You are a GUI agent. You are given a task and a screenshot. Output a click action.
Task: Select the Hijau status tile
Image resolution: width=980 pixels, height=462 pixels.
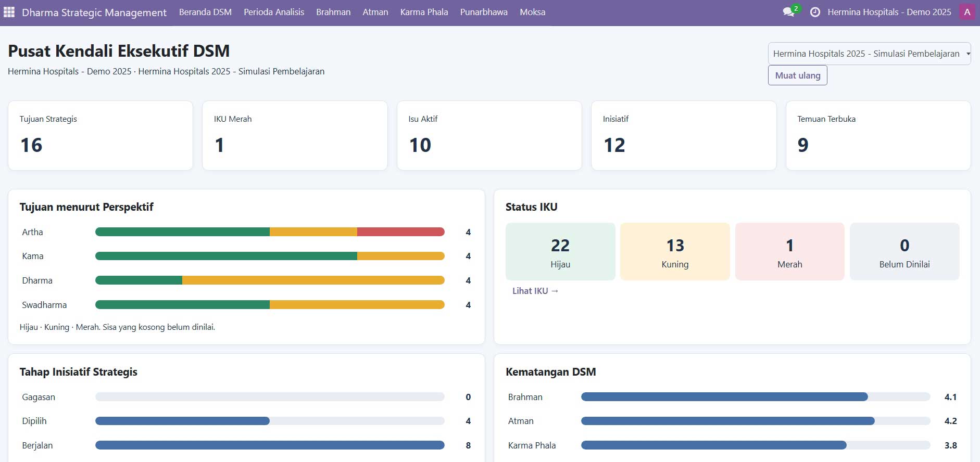[x=560, y=252]
